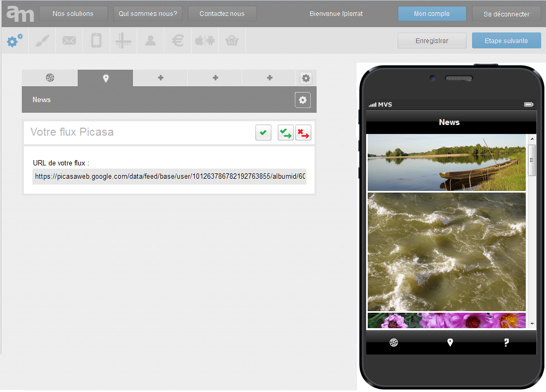Open the euro pricing icon
The image size is (546, 392).
click(178, 41)
